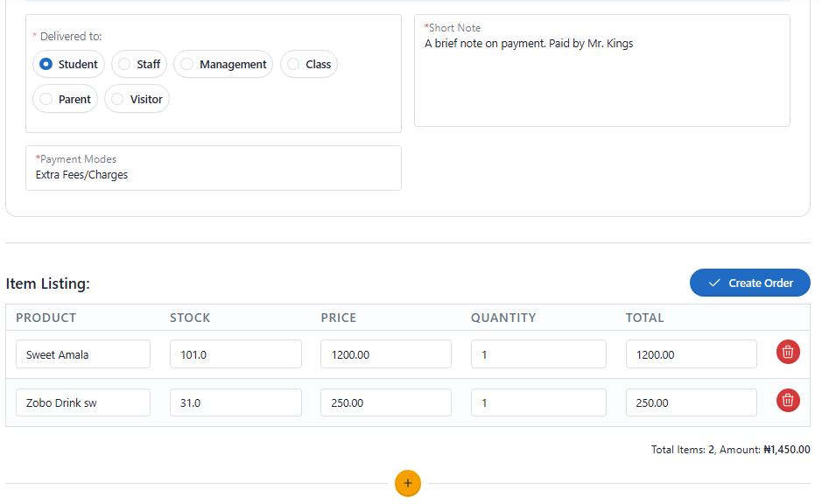Select Parent as the recipient
Viewport: 822px width, 504px height.
(x=51, y=98)
